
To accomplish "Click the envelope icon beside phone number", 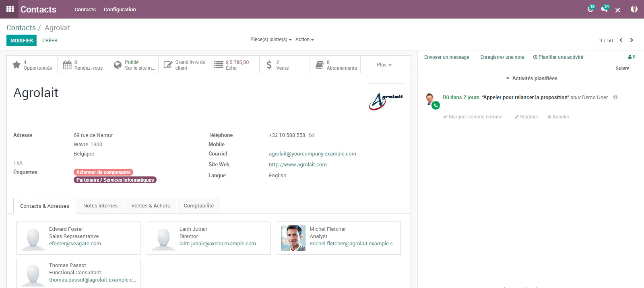I will coord(312,135).
